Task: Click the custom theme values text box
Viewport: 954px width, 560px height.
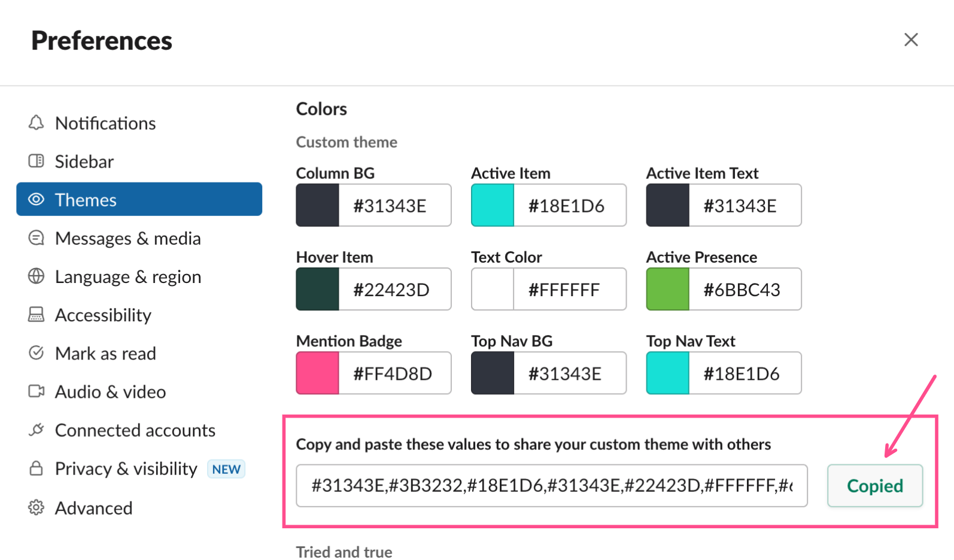Action: (551, 485)
